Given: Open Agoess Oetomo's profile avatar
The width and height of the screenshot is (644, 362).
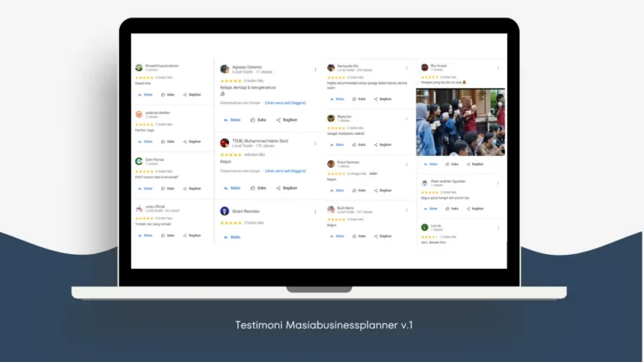Looking at the screenshot, I should click(224, 69).
